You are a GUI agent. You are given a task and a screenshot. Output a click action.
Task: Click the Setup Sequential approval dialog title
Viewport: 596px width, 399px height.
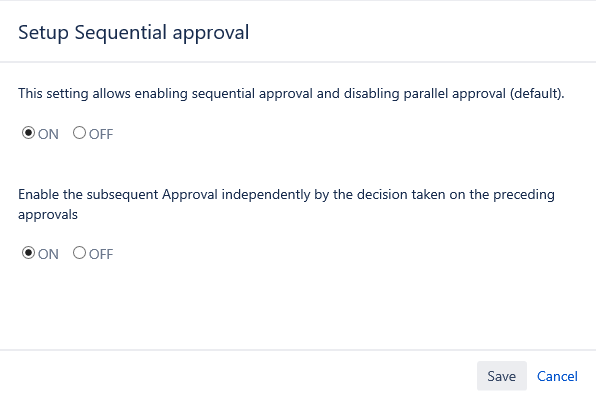[x=134, y=33]
